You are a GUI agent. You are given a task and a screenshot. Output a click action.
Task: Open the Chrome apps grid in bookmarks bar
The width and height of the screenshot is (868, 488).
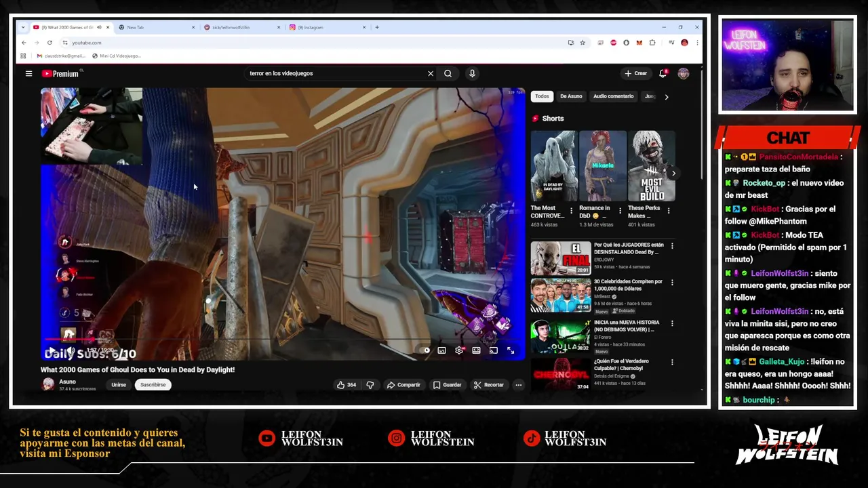pyautogui.click(x=23, y=56)
